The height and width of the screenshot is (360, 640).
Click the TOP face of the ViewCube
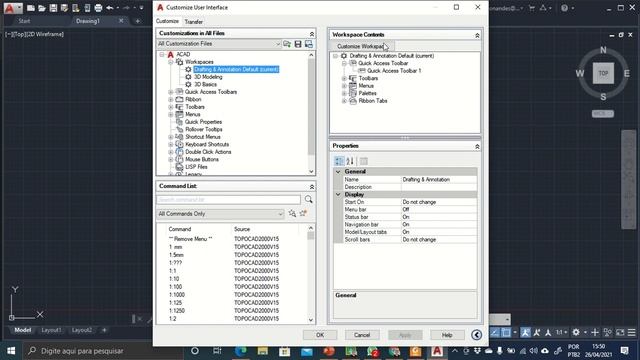[x=603, y=73]
